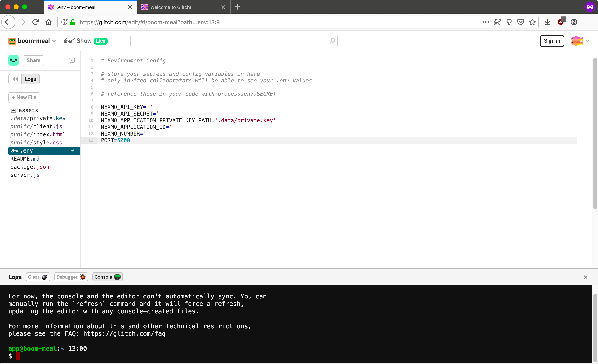Click the Share button

[33, 60]
